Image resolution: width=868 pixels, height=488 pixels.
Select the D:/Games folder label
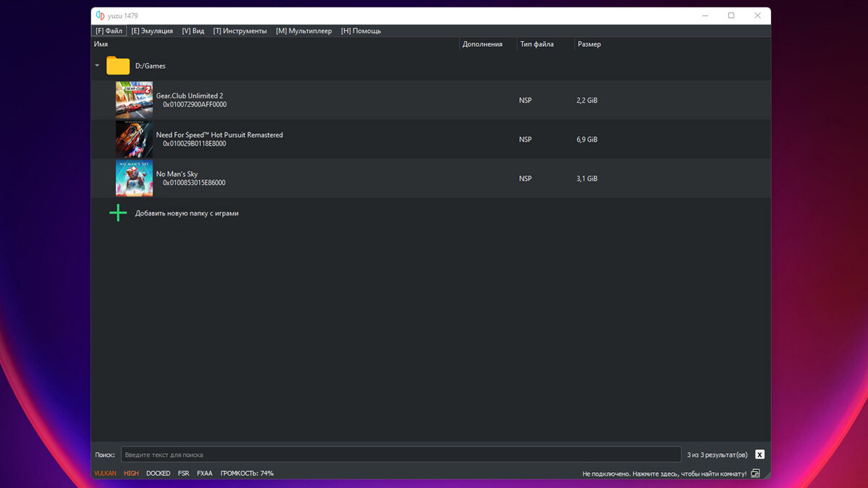click(x=150, y=66)
